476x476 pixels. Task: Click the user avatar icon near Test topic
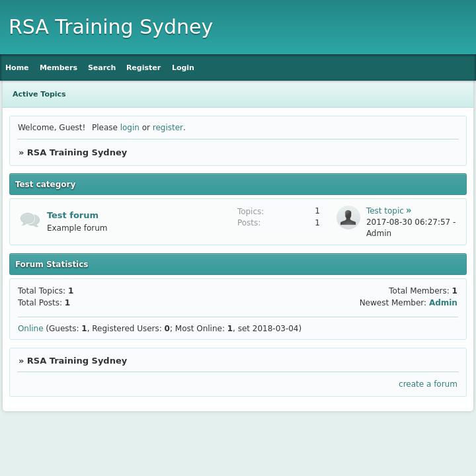[348, 218]
